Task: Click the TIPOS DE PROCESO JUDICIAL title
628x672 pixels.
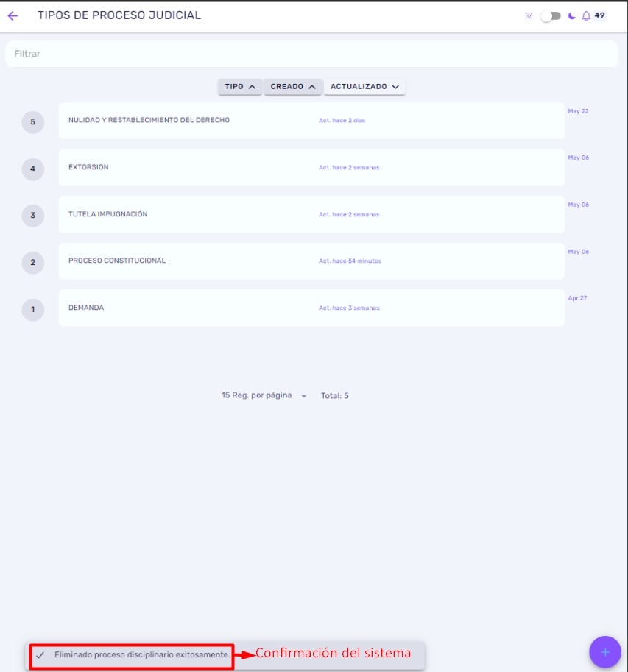Action: click(119, 15)
